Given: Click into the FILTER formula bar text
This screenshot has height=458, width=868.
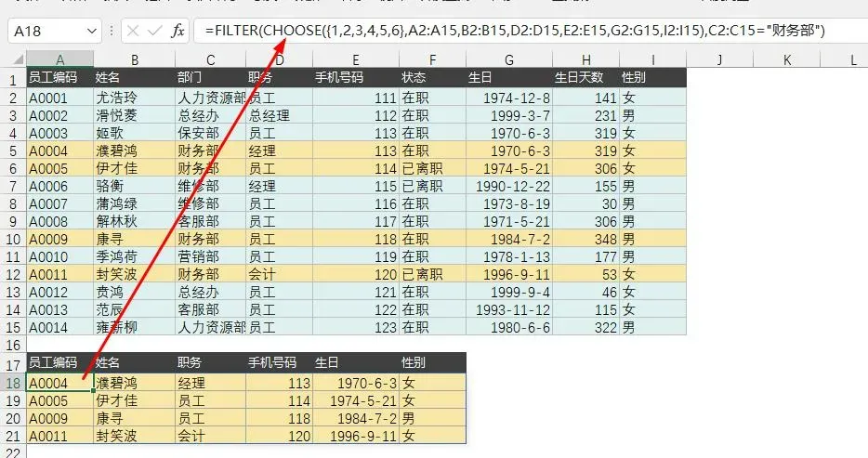Looking at the screenshot, I should (515, 31).
